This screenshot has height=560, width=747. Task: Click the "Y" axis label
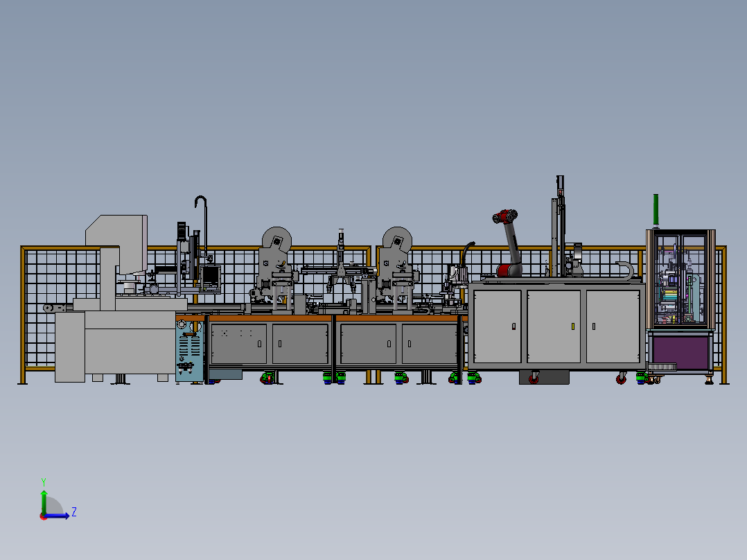(44, 482)
